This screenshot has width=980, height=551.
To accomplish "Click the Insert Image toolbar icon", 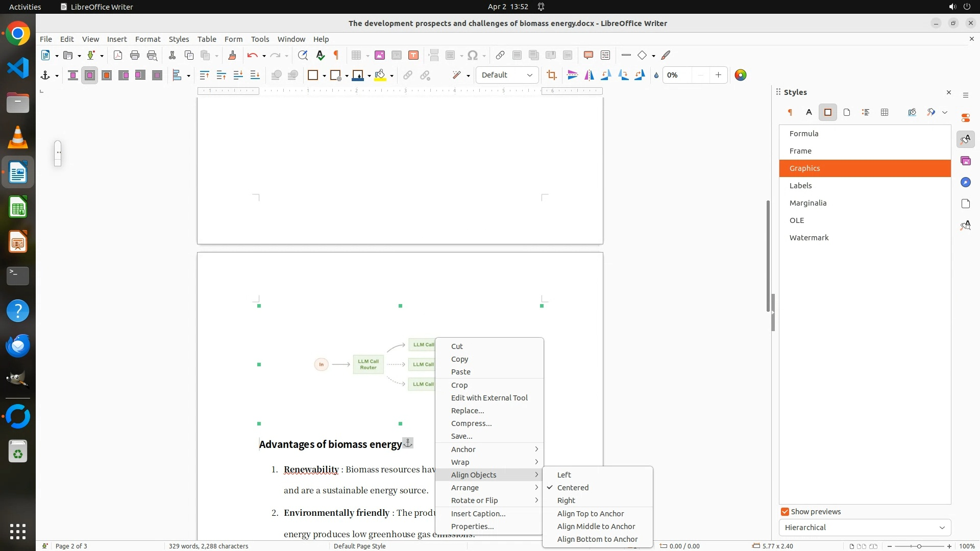I will coord(379,55).
